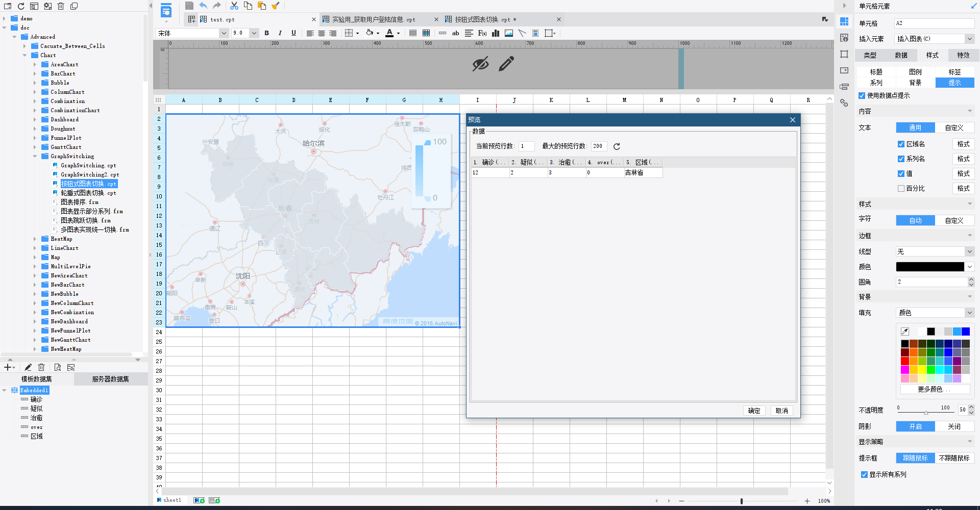Click the cell element grid icon in right sidebar
The width and height of the screenshot is (980, 510).
tap(844, 21)
